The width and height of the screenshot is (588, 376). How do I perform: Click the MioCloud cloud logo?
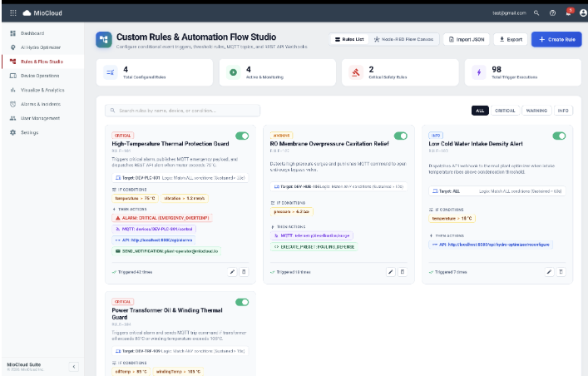[x=27, y=12]
